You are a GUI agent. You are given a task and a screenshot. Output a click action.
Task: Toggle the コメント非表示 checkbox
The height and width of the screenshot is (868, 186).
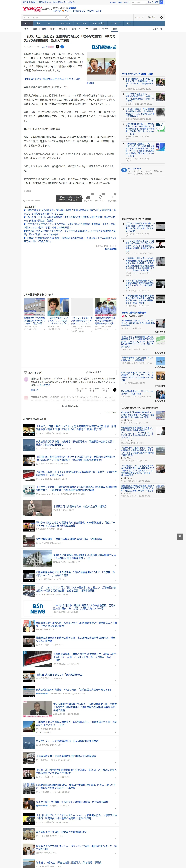pos(102,412)
